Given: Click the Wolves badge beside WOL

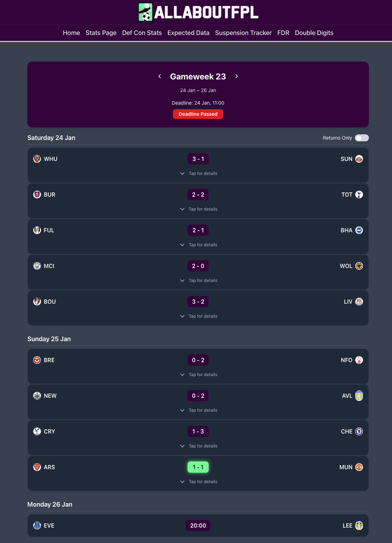Looking at the screenshot, I should 359,266.
